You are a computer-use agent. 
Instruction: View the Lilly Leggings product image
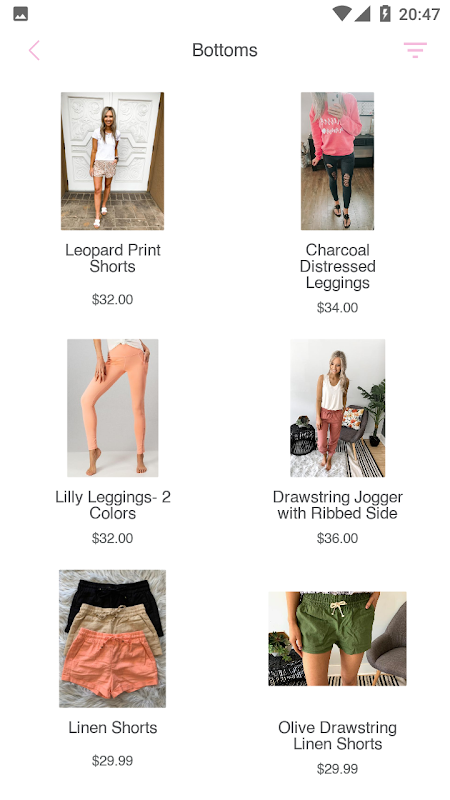[112, 408]
